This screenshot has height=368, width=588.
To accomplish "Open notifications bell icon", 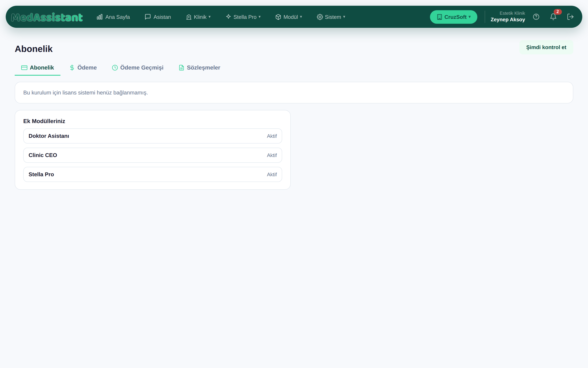I will 553,17.
